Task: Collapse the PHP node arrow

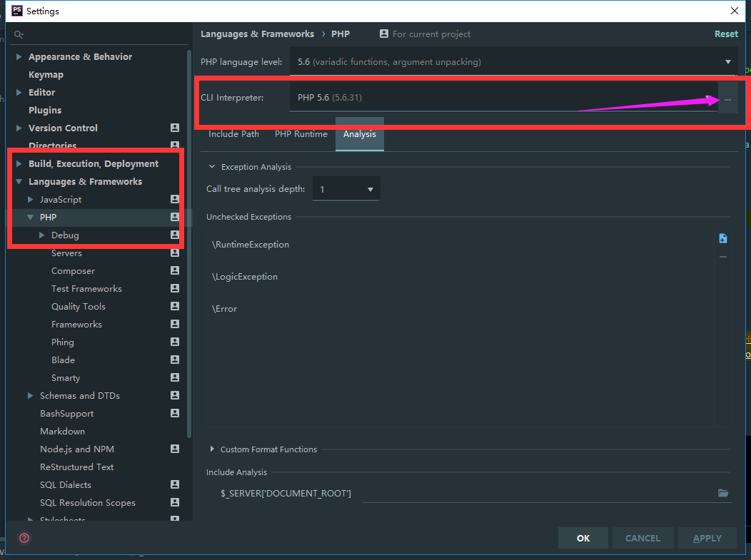Action: (30, 218)
